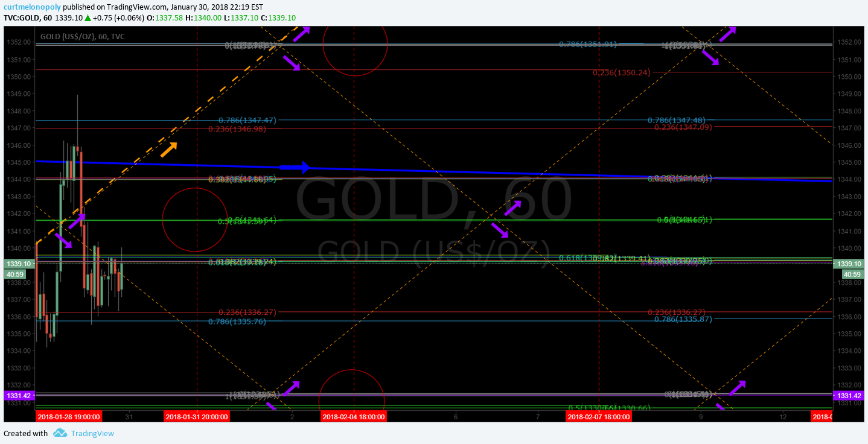Click the left 0.236(1336.27) label

coord(247,312)
